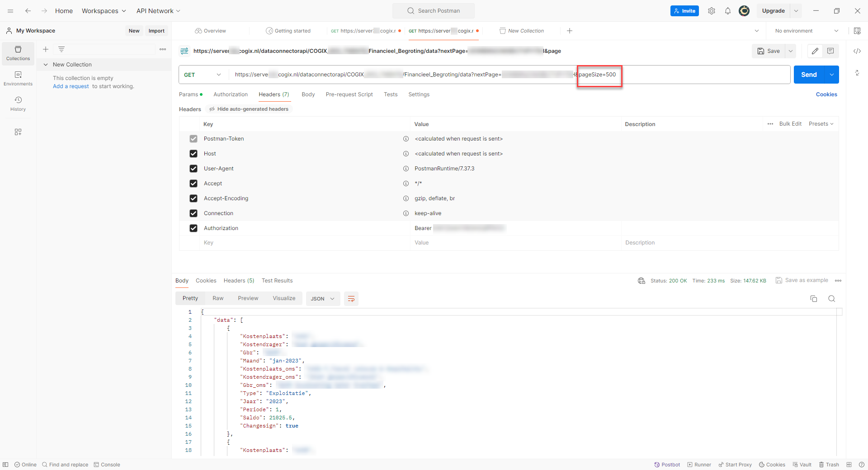Open the environment quick look icon
The width and height of the screenshot is (868, 470).
[x=857, y=31]
